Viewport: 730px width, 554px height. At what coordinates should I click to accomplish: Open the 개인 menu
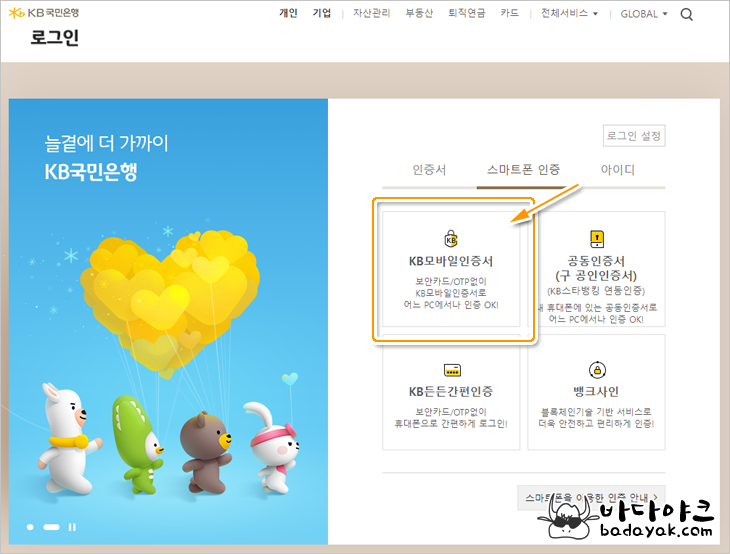point(288,13)
